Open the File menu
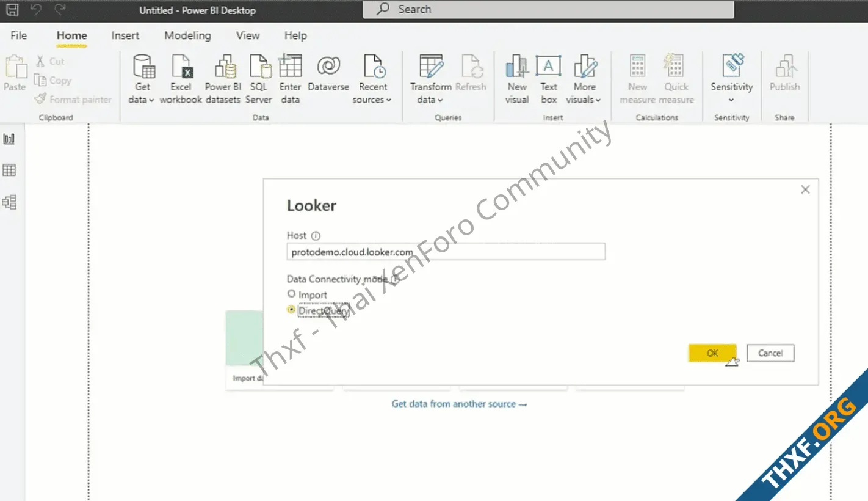The image size is (868, 501). 19,35
